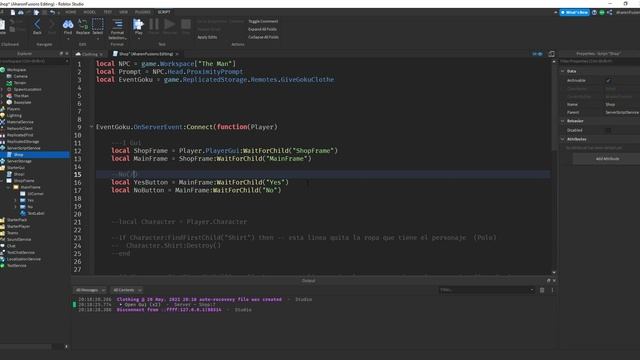Click the Output filter input field
The image size is (640, 360).
click(x=487, y=290)
